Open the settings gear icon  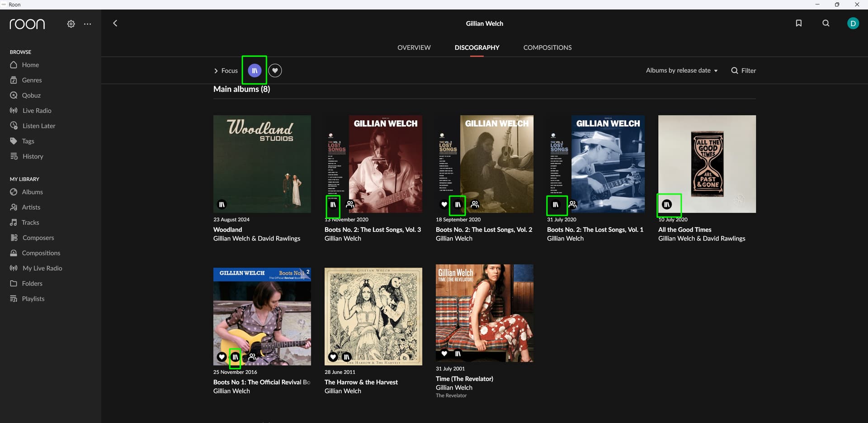(71, 24)
